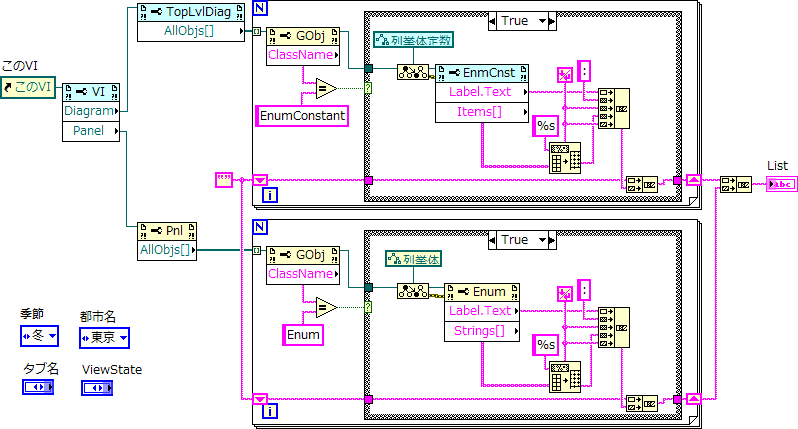Click the このVI reference constant

[28, 89]
